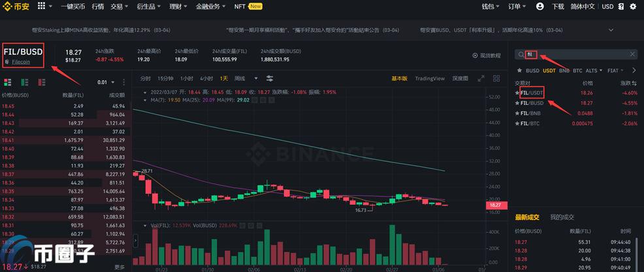
Task: Favorite the FIL/BTC pair star
Action: click(517, 123)
